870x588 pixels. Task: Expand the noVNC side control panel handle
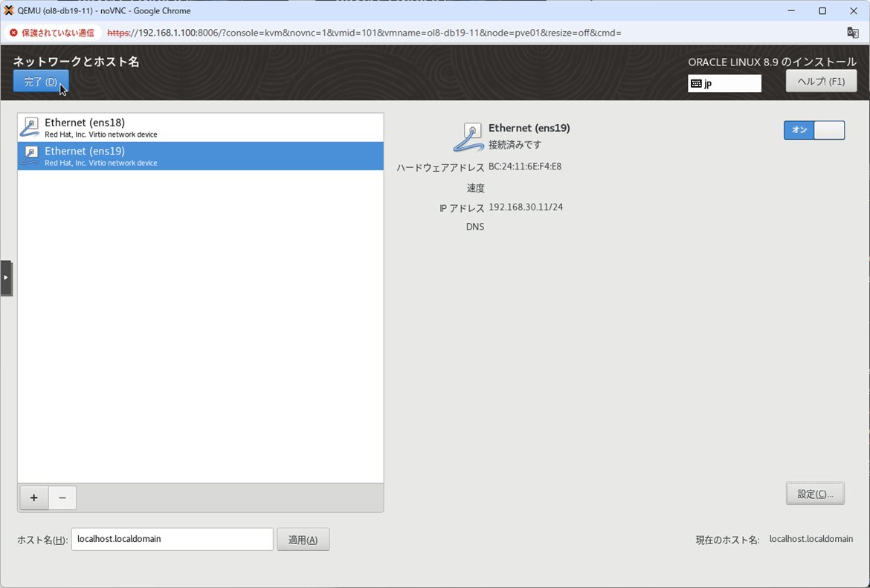click(x=6, y=277)
